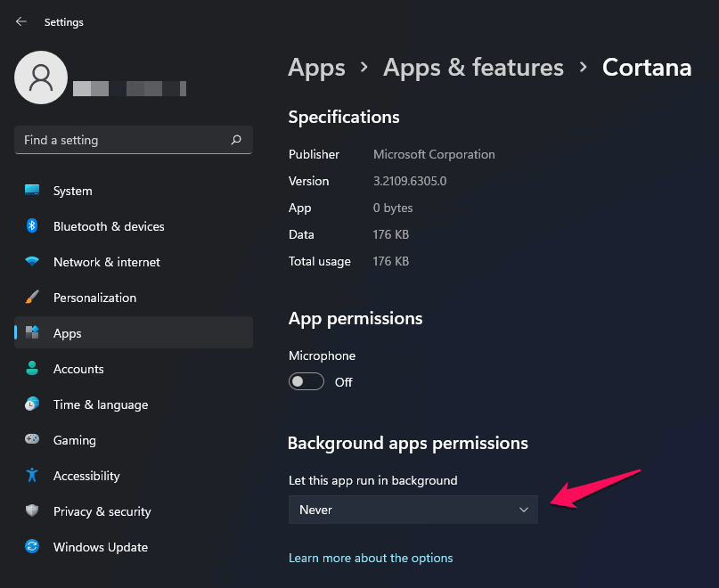Open System via its monitor icon
The image size is (719, 588).
tap(32, 191)
